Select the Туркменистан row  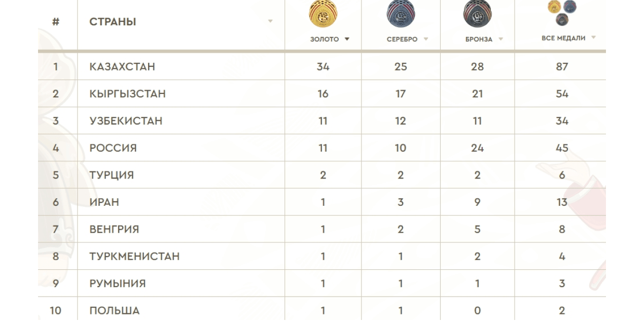[x=134, y=256]
